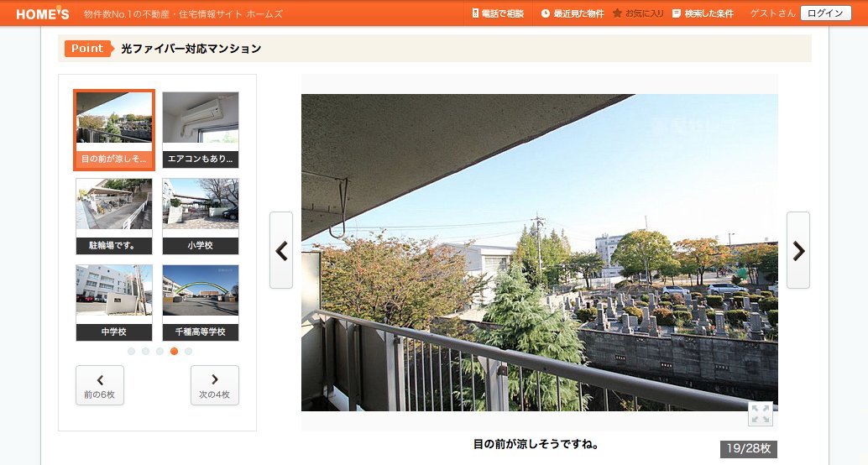Select the active orange page dot
Image resolution: width=868 pixels, height=465 pixels.
(x=175, y=351)
